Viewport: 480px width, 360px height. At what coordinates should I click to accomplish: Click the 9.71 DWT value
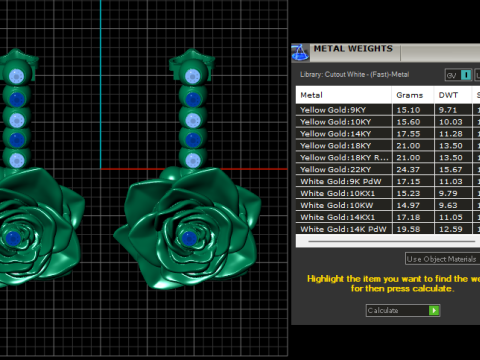pyautogui.click(x=448, y=110)
